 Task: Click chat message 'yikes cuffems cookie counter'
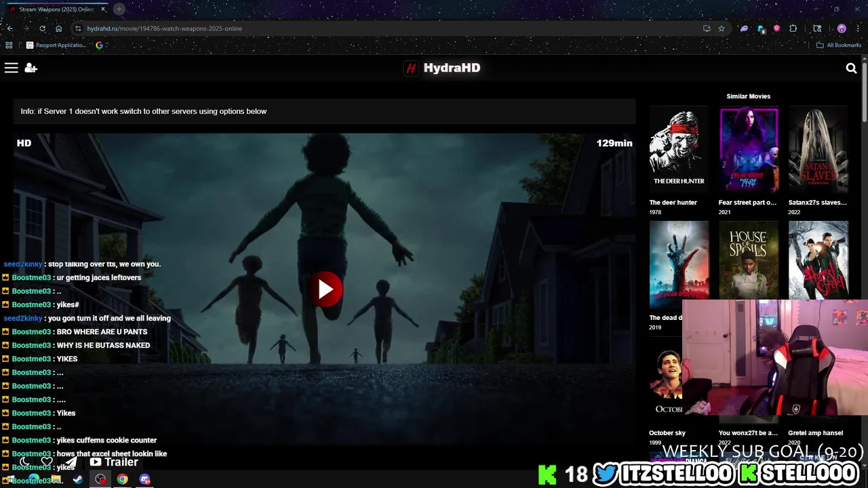[x=106, y=441]
